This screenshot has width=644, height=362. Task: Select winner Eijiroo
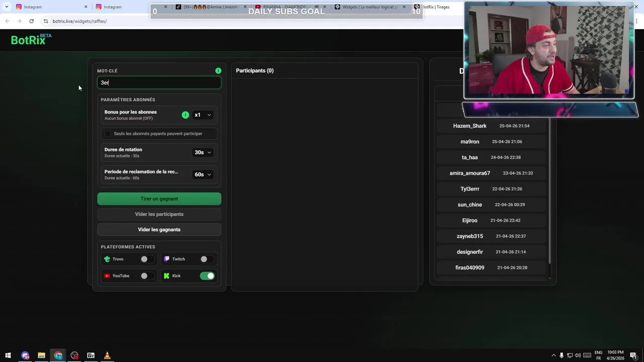pos(492,220)
